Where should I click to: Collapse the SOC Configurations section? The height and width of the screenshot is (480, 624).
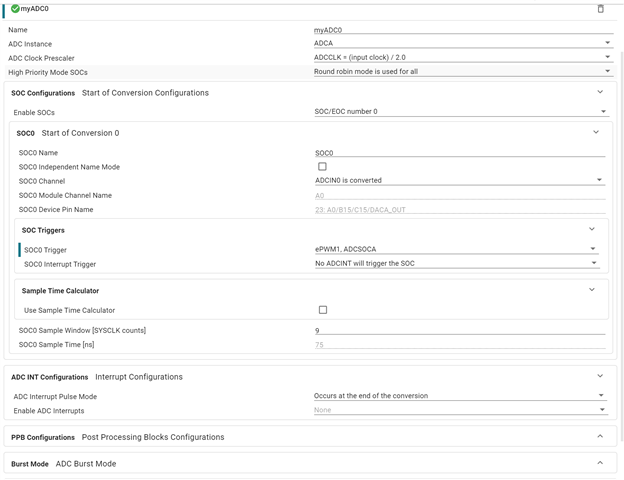(600, 93)
